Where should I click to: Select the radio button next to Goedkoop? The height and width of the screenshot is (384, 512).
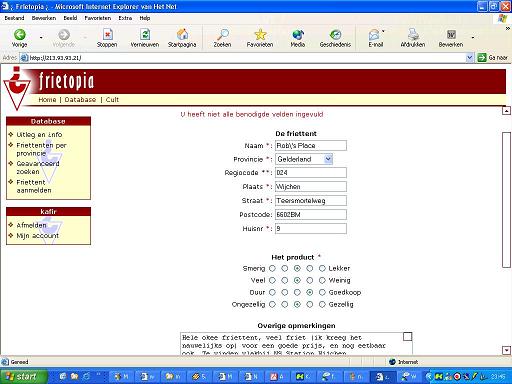[x=322, y=292]
